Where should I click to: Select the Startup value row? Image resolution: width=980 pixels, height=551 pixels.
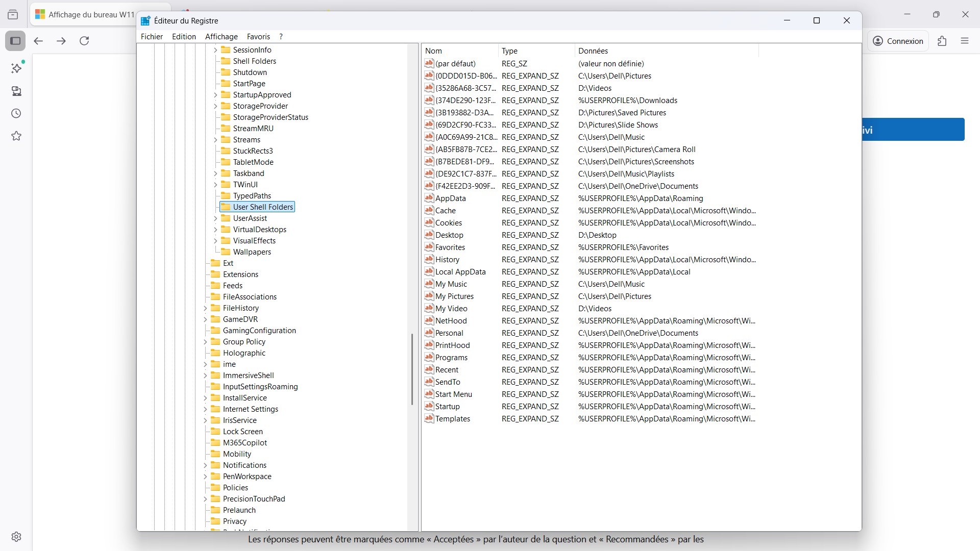click(591, 406)
